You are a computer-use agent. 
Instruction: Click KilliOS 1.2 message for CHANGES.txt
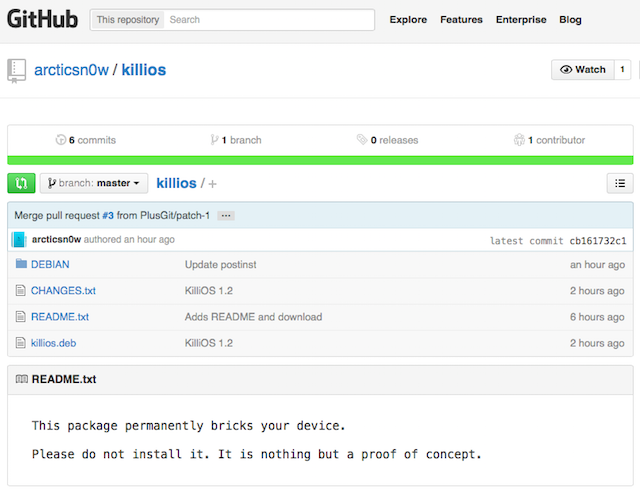tap(209, 291)
